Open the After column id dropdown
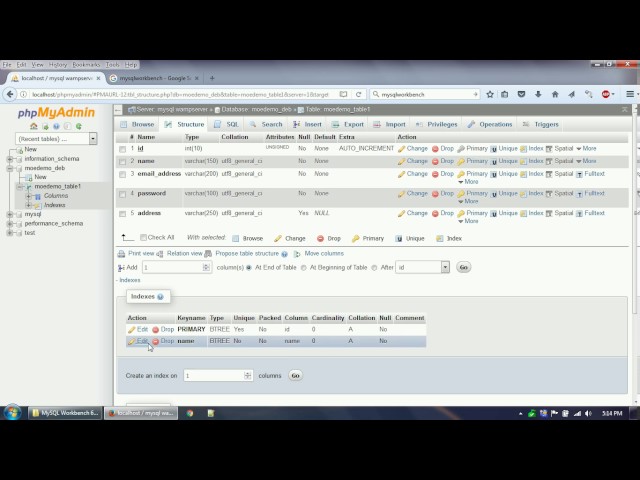Image resolution: width=640 pixels, height=480 pixels. point(422,267)
